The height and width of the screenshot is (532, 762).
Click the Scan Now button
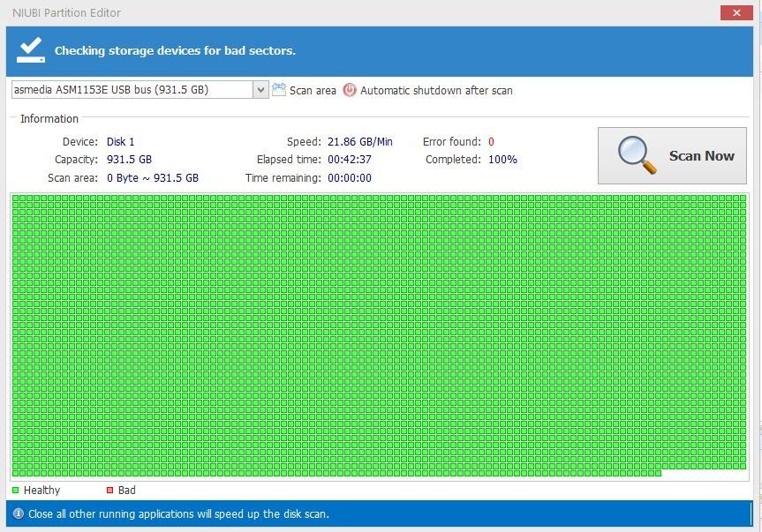tap(672, 156)
